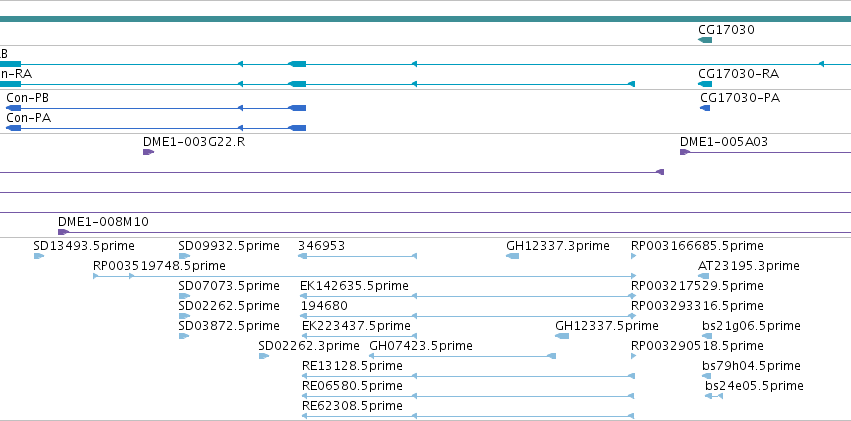Click the GH12337.3prime label

point(557,246)
